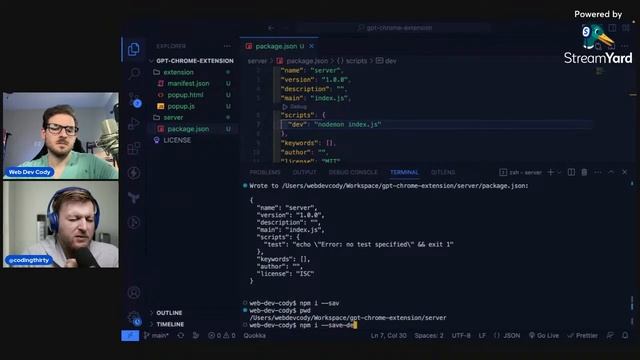Close the package.json editor tab
This screenshot has height=360, width=640.
point(311,46)
